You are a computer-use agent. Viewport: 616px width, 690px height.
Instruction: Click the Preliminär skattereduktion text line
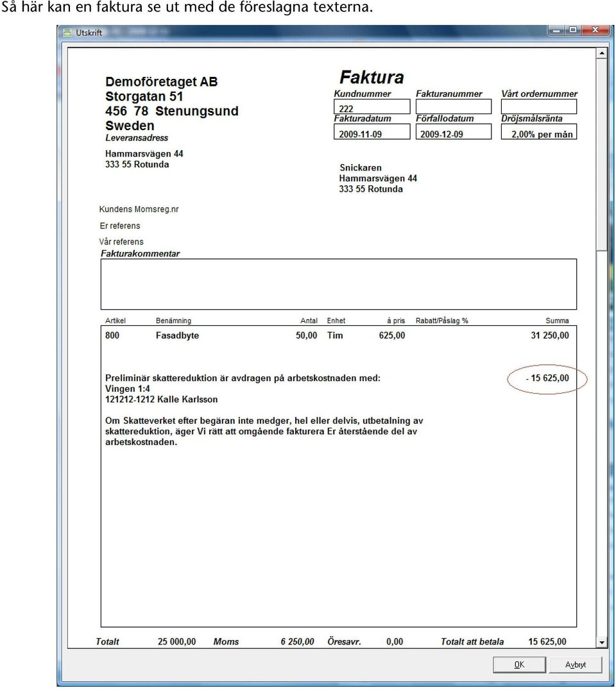click(x=243, y=378)
